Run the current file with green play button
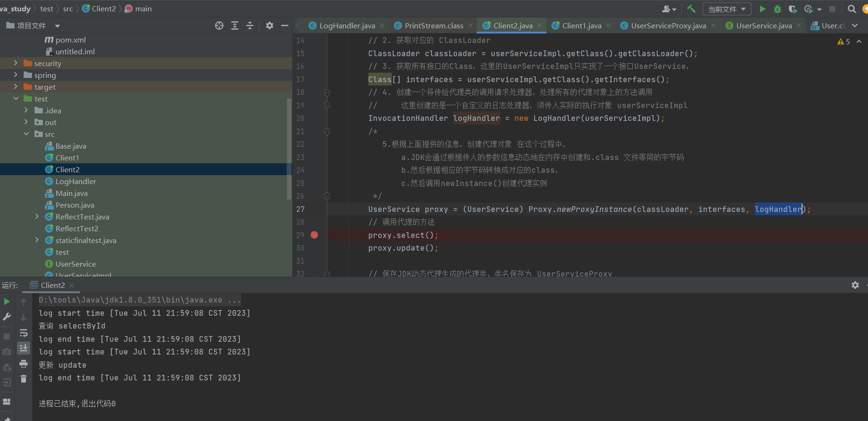The width and height of the screenshot is (868, 421). click(762, 8)
